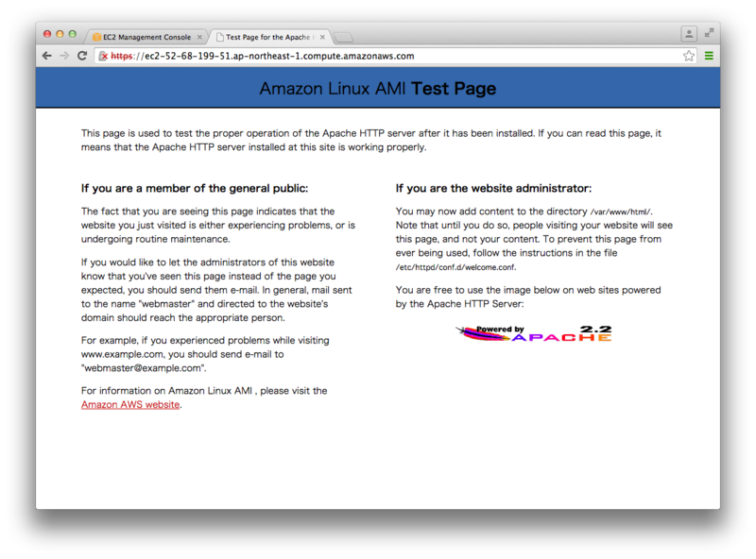Reload the page with the refresh icon
756x559 pixels.
(82, 56)
